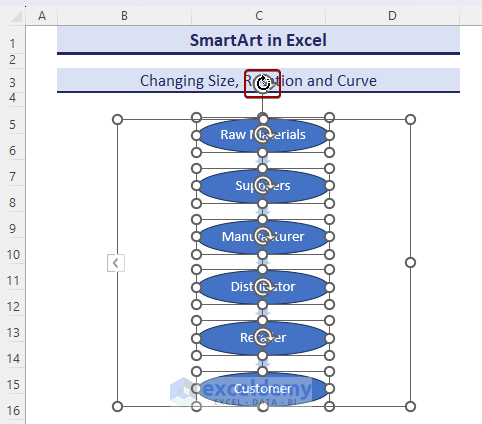The image size is (482, 424).
Task: Click rotation handle on Retailer shape
Action: pyautogui.click(x=263, y=337)
